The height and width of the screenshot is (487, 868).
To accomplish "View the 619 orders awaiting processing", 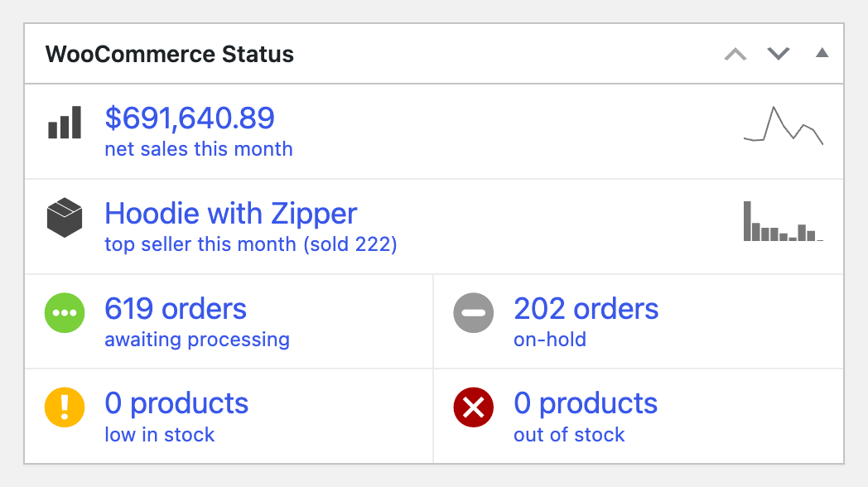I will [176, 309].
